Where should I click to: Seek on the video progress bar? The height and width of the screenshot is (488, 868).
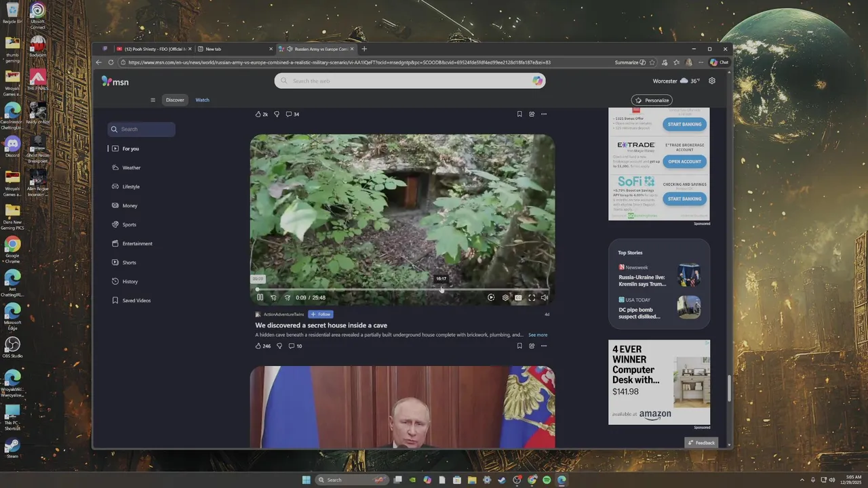click(403, 289)
